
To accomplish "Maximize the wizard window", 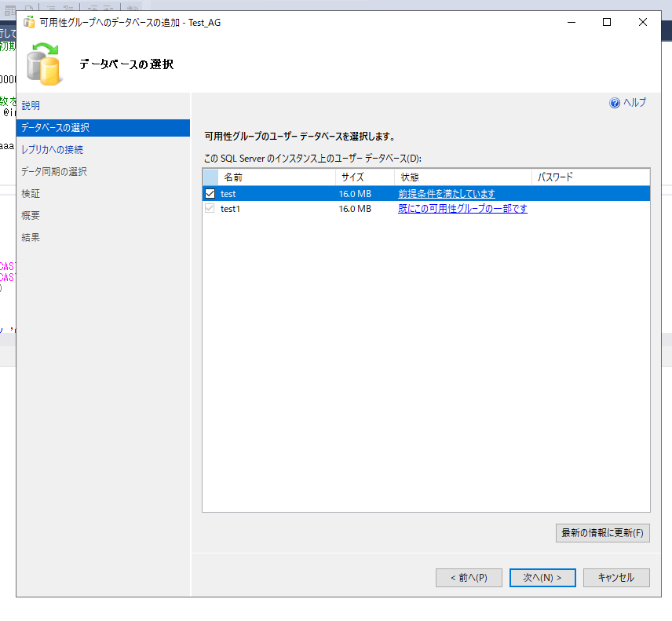I will tap(607, 22).
